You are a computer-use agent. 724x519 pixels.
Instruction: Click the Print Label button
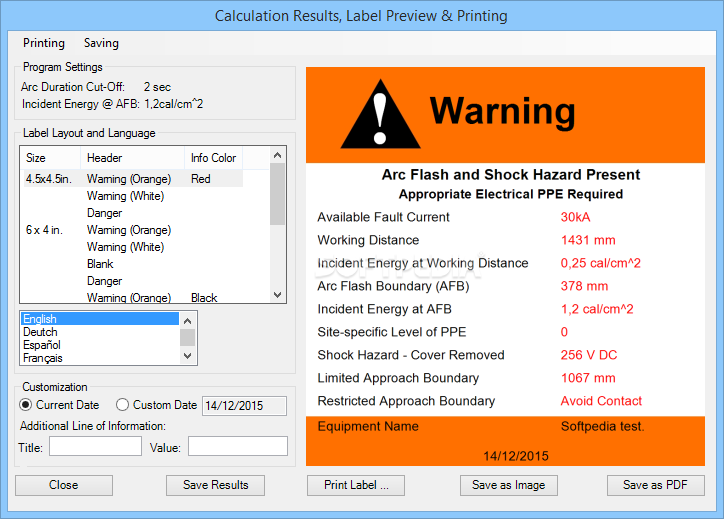(x=356, y=485)
